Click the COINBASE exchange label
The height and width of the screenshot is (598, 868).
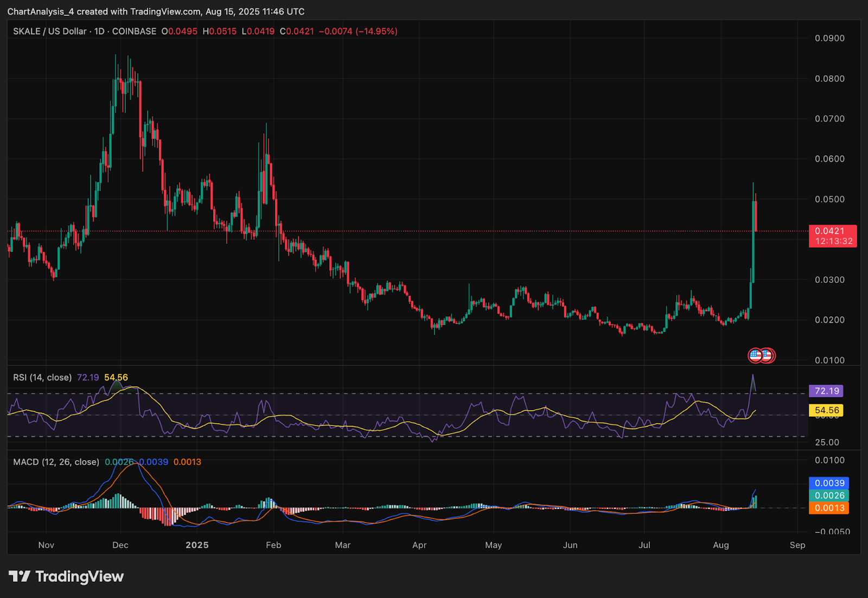point(134,31)
